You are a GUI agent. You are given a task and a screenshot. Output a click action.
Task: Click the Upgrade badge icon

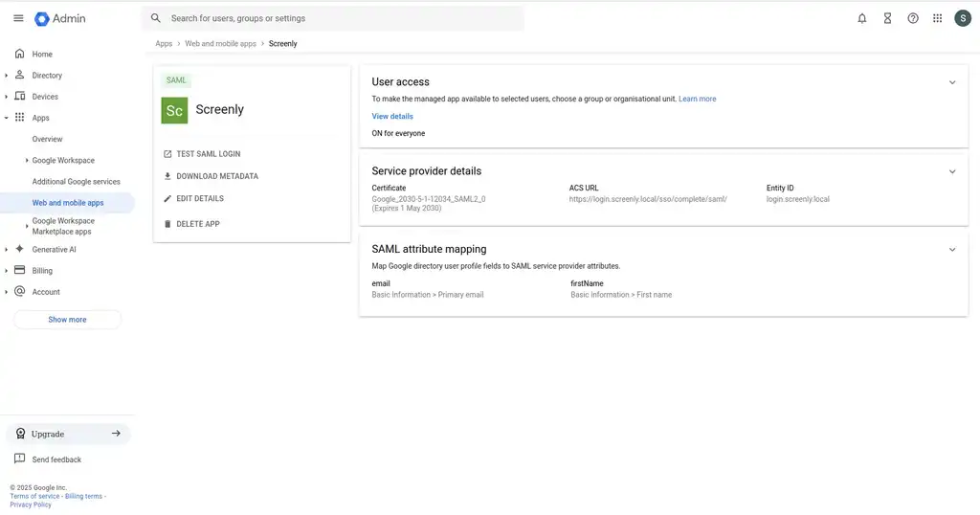(21, 434)
